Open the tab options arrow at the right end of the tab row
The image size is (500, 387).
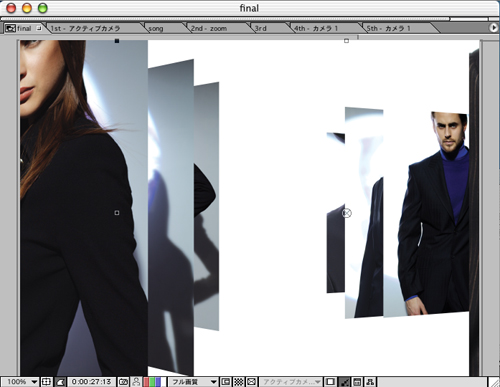(494, 28)
